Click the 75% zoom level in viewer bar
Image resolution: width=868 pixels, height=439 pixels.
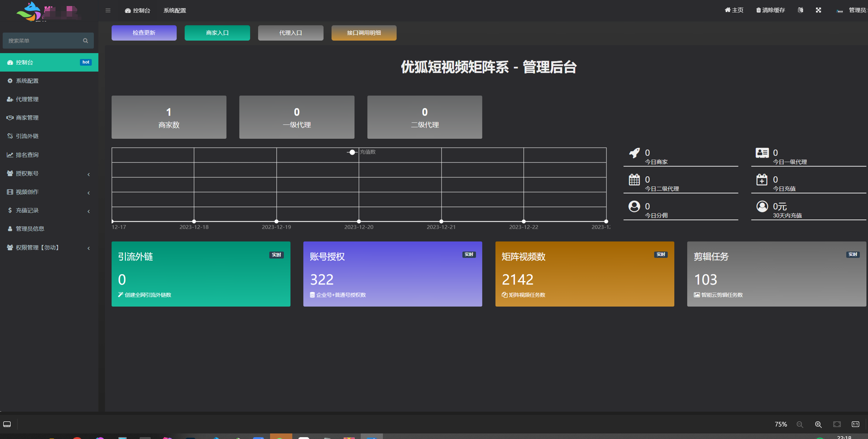(781, 424)
